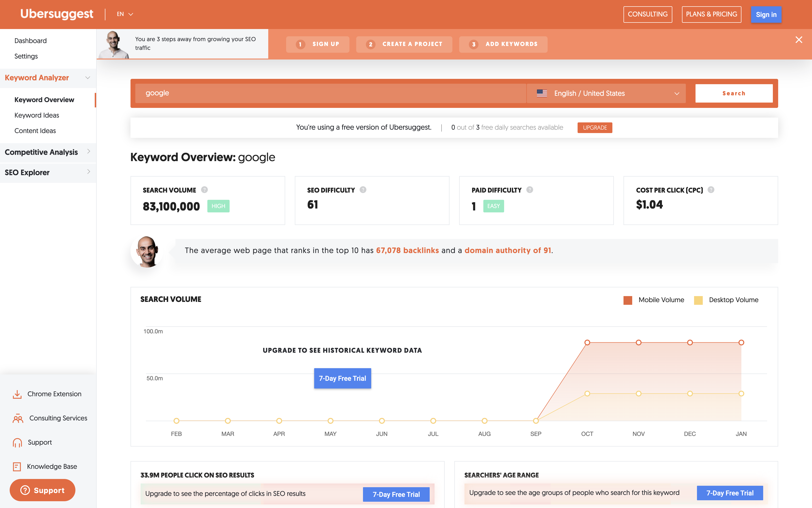This screenshot has width=812, height=508.
Task: Click NOV desktop volume data point
Action: (638, 393)
